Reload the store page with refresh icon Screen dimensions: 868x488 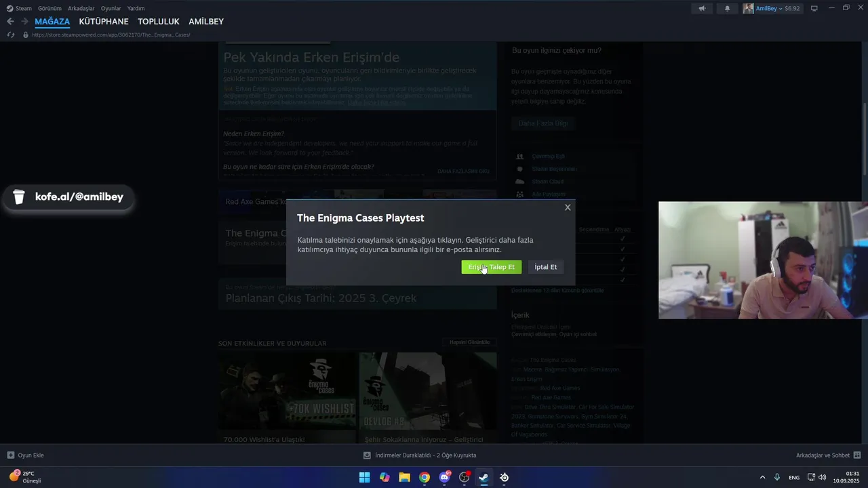tap(10, 35)
